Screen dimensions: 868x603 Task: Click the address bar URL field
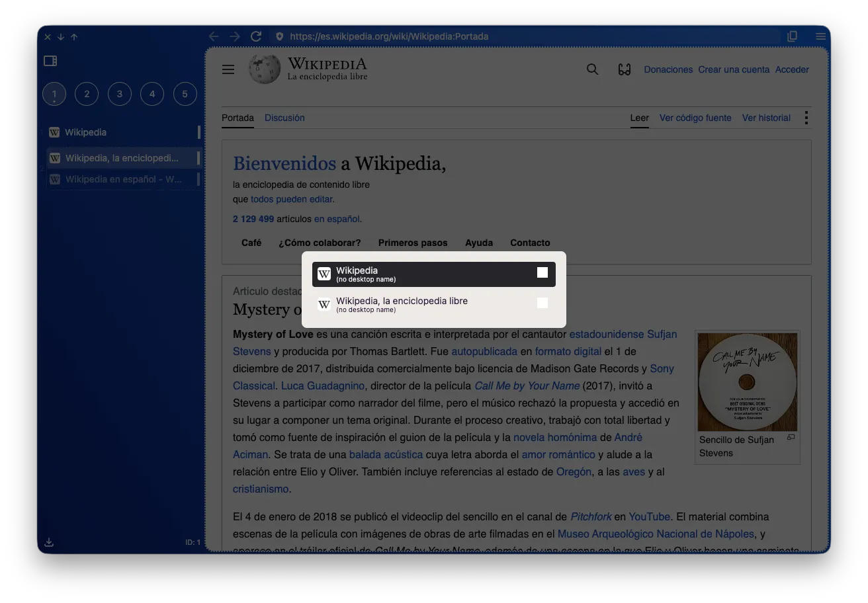[526, 36]
